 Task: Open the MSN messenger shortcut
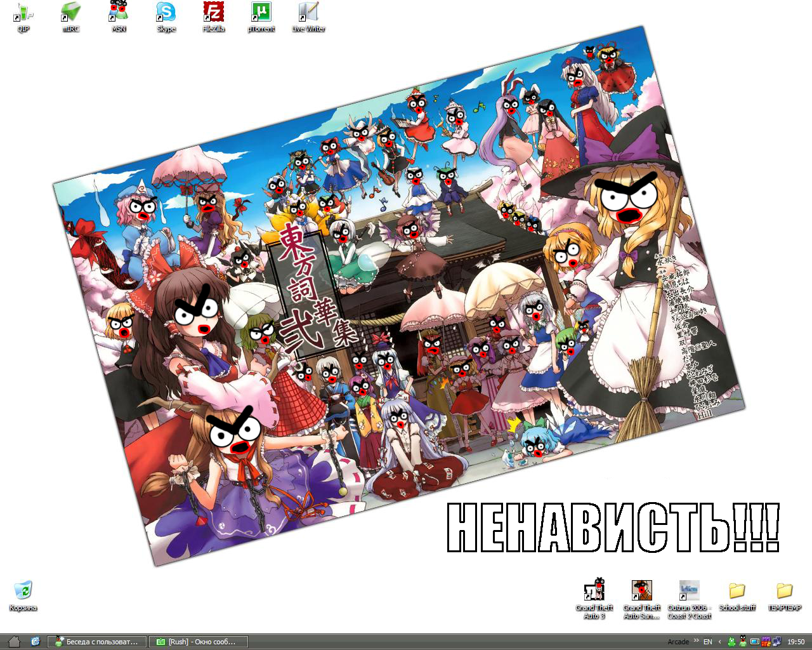(119, 17)
